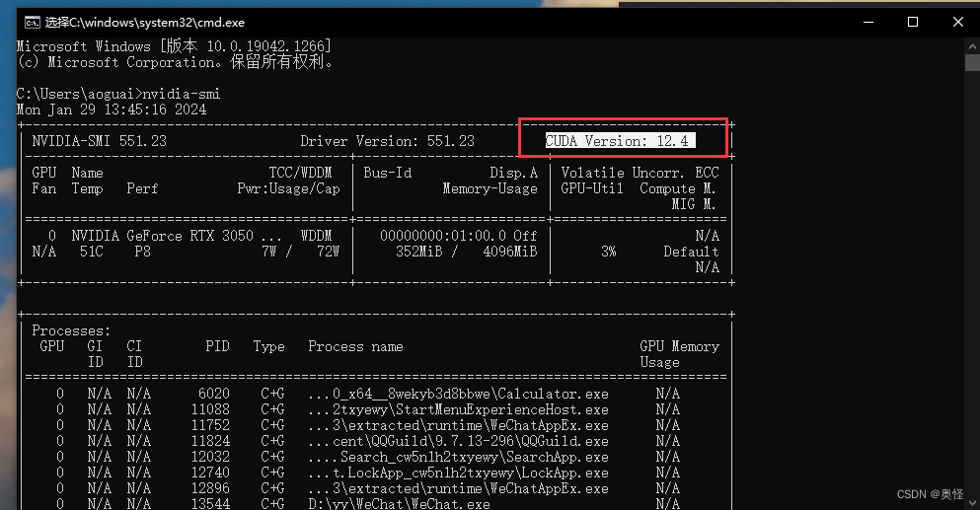Click total memory 4096MiB value
Screen dimensions: 980x510
[x=510, y=252]
